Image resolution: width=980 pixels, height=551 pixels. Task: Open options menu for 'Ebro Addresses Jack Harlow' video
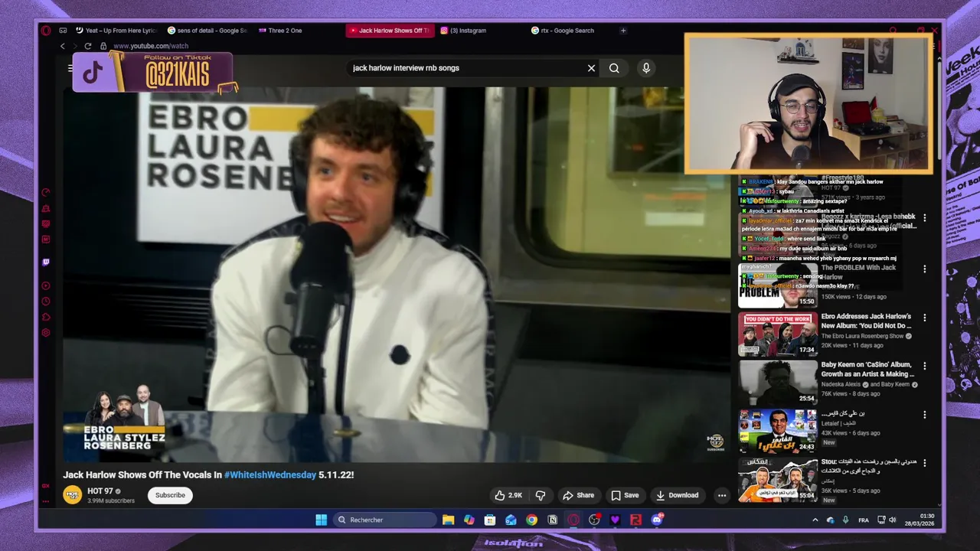(924, 318)
